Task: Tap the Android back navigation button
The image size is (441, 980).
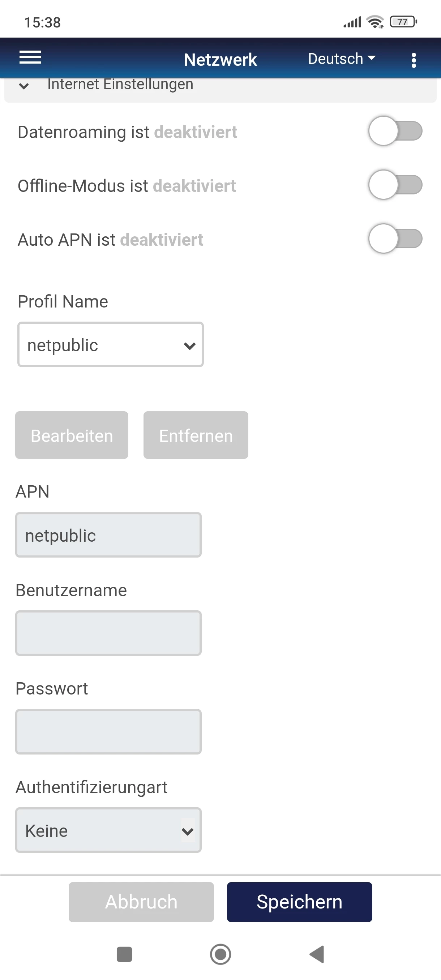Action: click(x=317, y=954)
